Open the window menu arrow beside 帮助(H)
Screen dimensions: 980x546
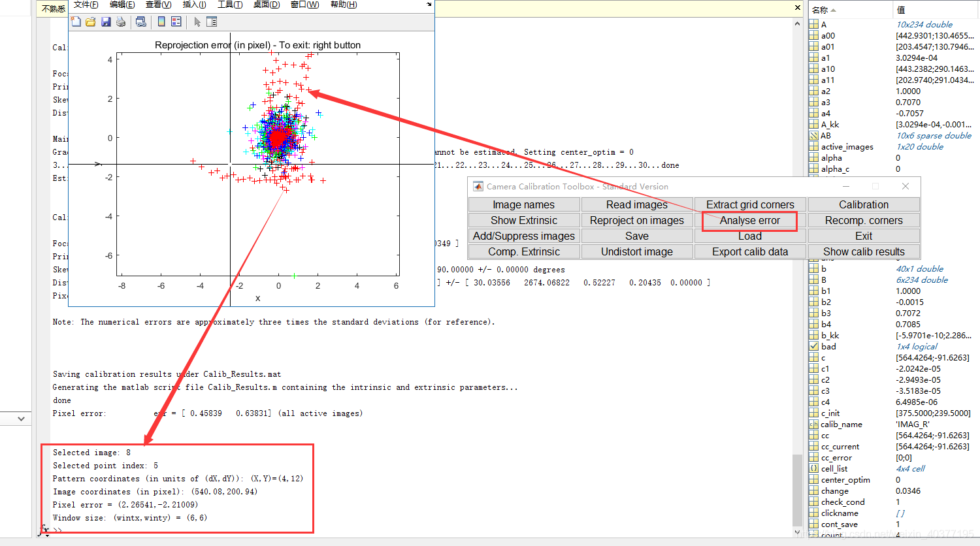(x=429, y=5)
